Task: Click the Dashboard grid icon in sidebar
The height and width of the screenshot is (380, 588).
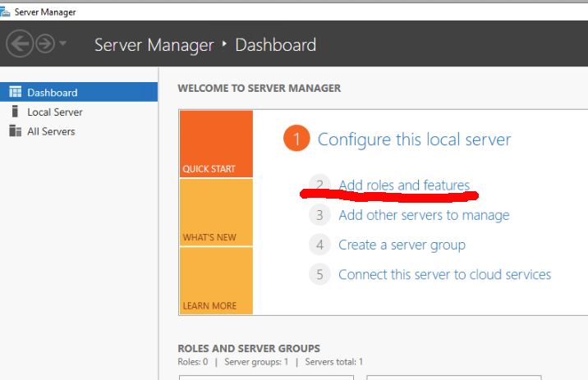Action: point(15,93)
